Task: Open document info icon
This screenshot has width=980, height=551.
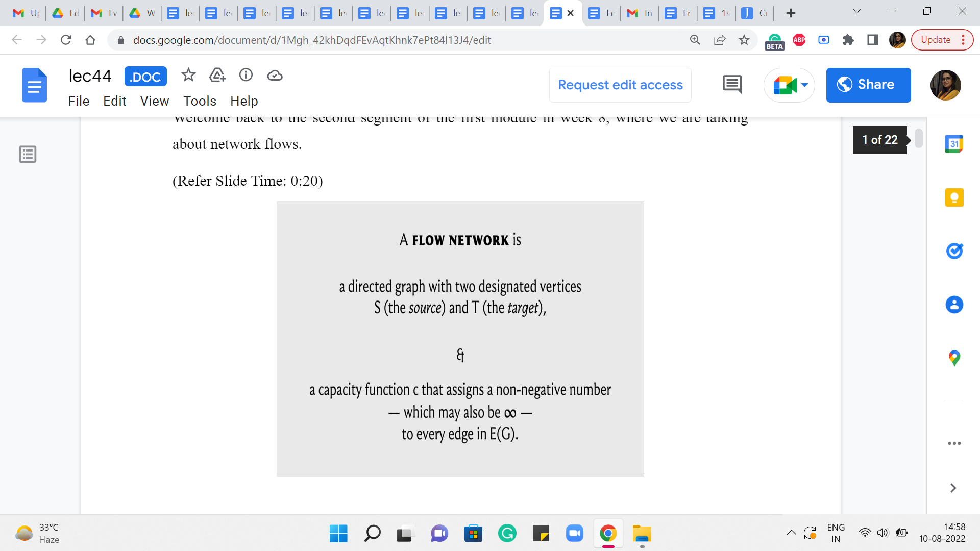Action: 246,76
